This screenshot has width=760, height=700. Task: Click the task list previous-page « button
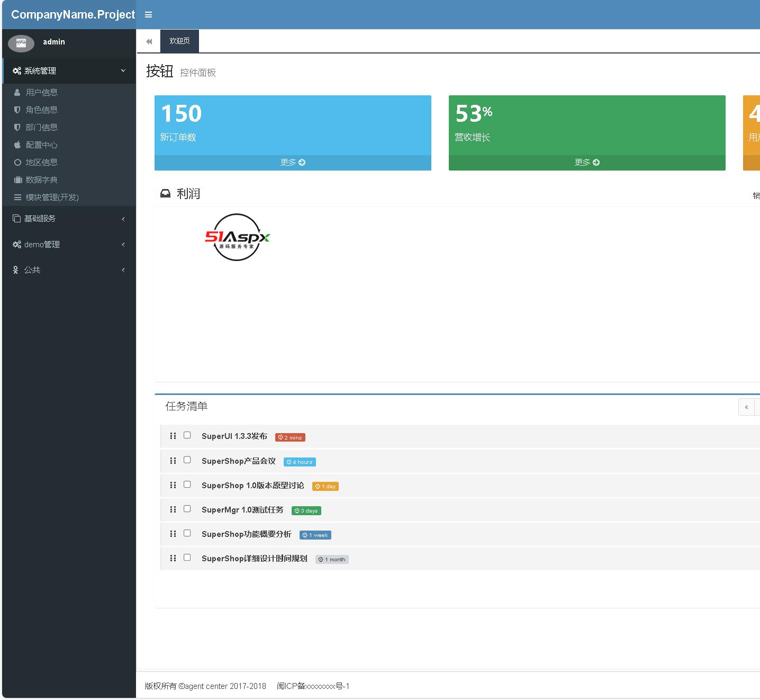tap(746, 407)
